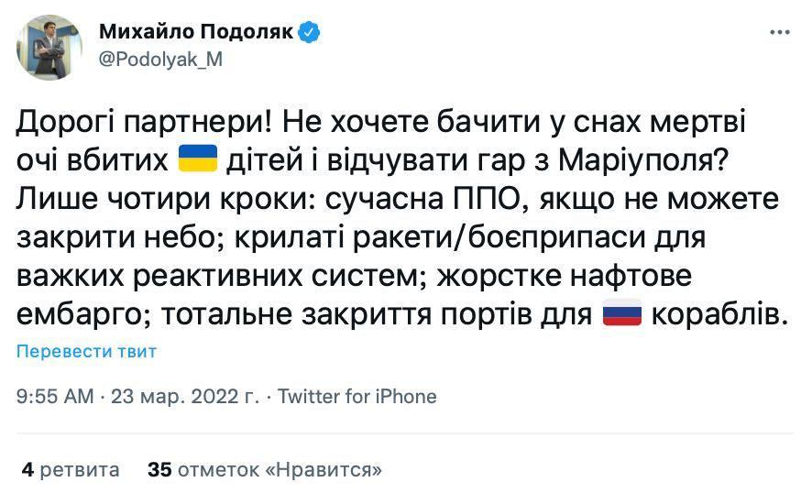Open the tweet's three-dot more options menu
The height and width of the screenshot is (504, 812).
(779, 31)
